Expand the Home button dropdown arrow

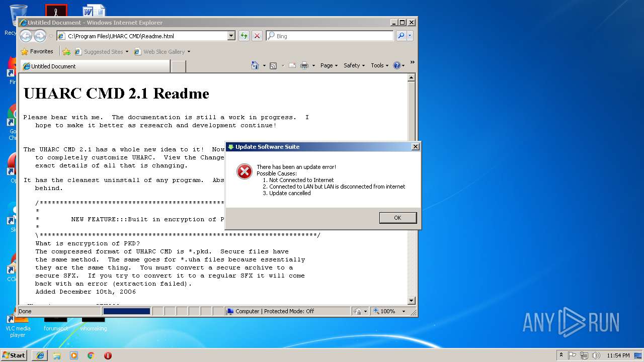pos(264,66)
